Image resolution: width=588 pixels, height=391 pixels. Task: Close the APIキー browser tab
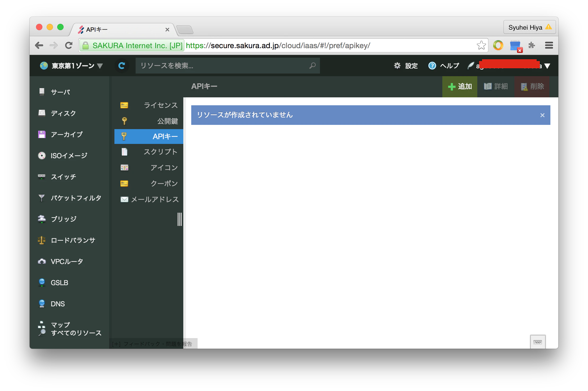(x=167, y=29)
